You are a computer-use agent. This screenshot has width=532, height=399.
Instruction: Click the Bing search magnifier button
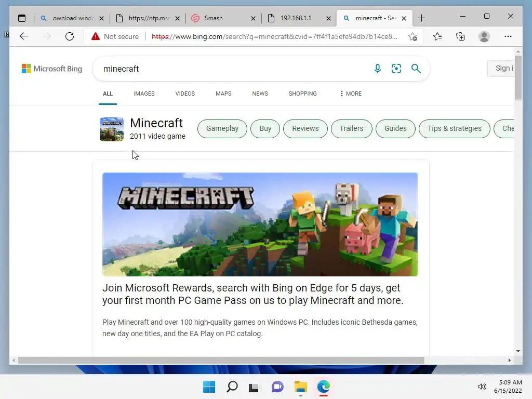click(416, 69)
